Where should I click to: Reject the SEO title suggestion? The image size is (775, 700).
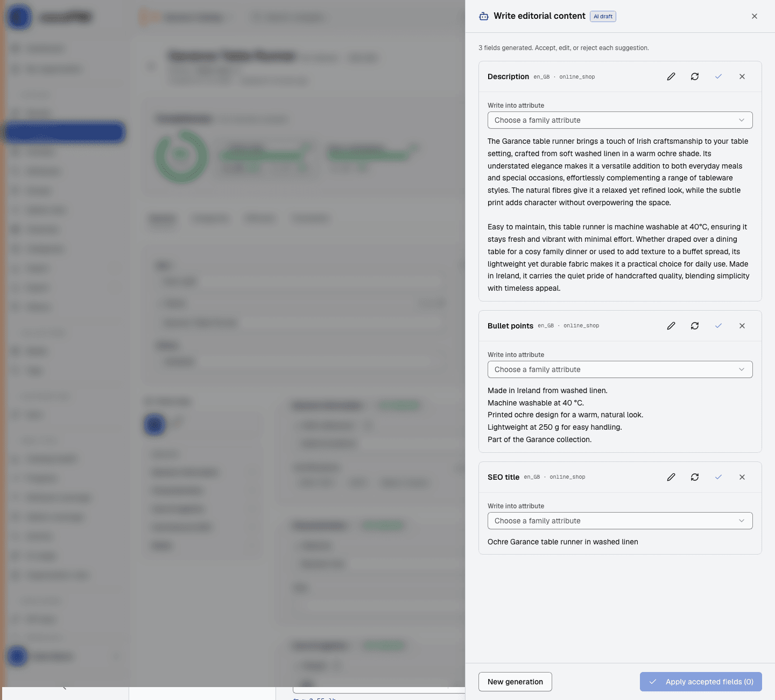(742, 477)
